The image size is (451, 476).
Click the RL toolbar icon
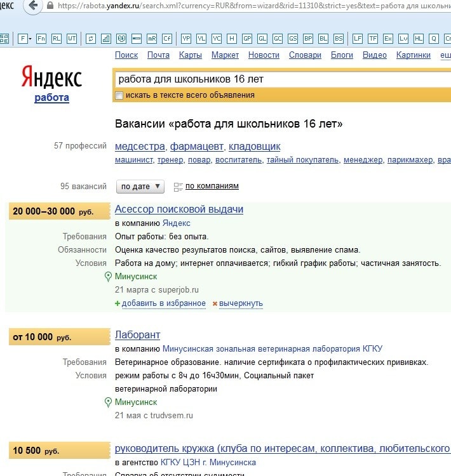[x=57, y=39]
